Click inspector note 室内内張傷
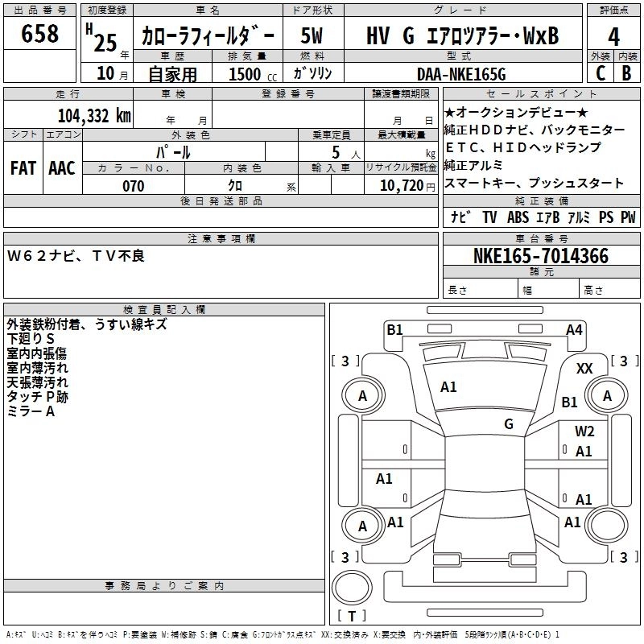 pos(36,353)
